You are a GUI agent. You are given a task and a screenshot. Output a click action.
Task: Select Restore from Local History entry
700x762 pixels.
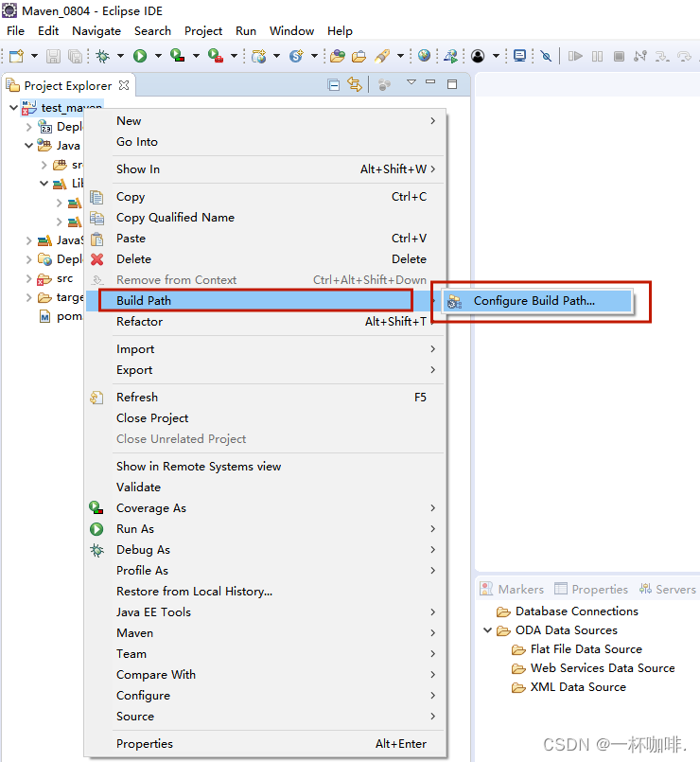coord(265,592)
